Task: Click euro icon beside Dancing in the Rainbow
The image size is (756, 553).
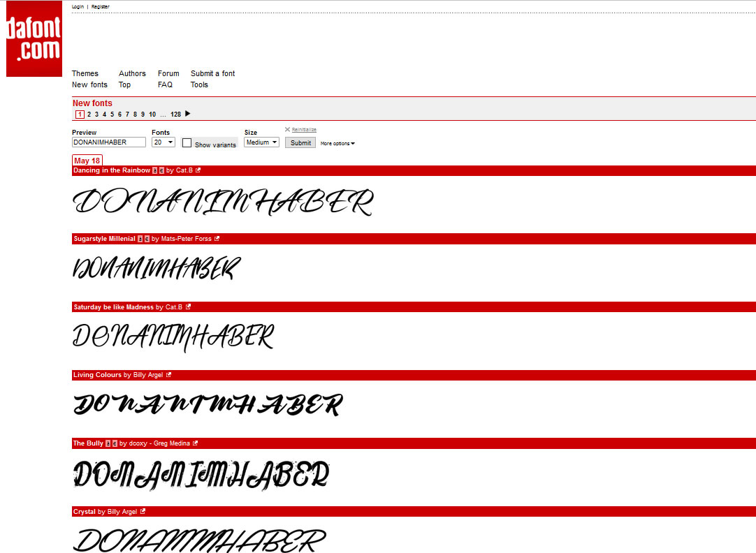Action: pos(161,170)
